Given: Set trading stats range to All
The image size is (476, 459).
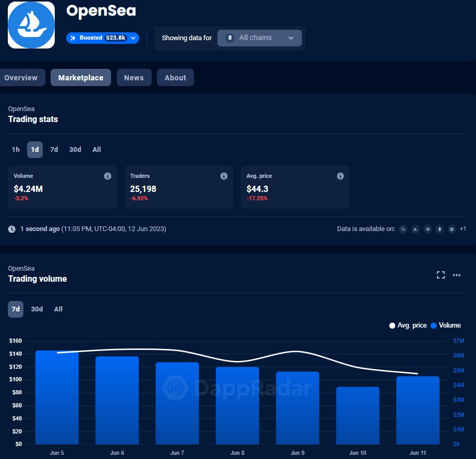Looking at the screenshot, I should pos(97,150).
